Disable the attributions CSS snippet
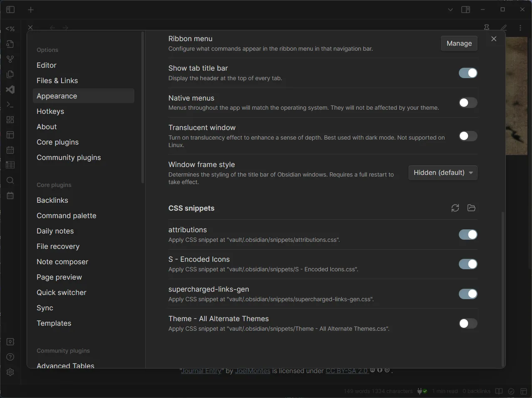This screenshot has height=398, width=532. [468, 234]
